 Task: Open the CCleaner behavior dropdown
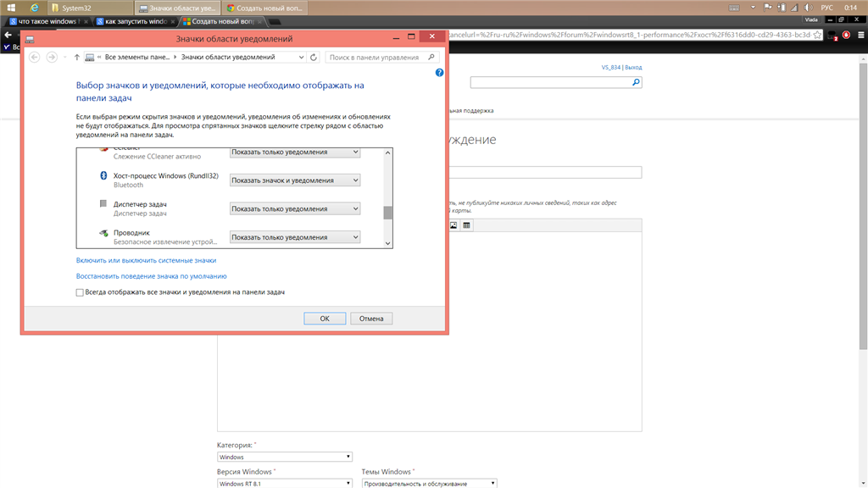(x=295, y=152)
